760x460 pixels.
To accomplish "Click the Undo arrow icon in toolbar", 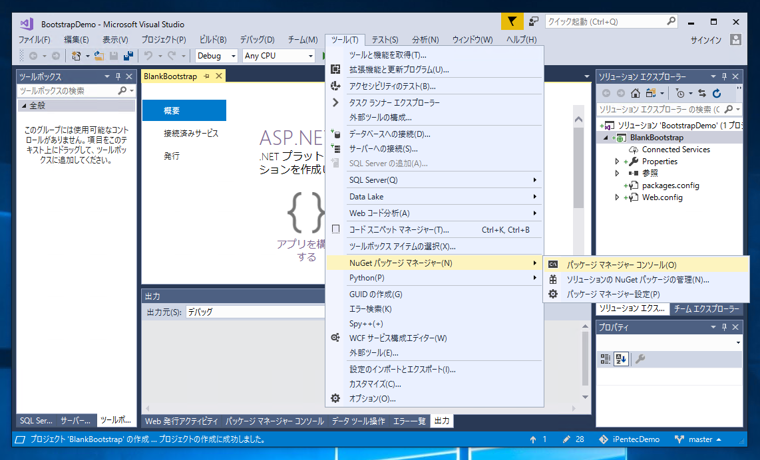I will tap(148, 56).
